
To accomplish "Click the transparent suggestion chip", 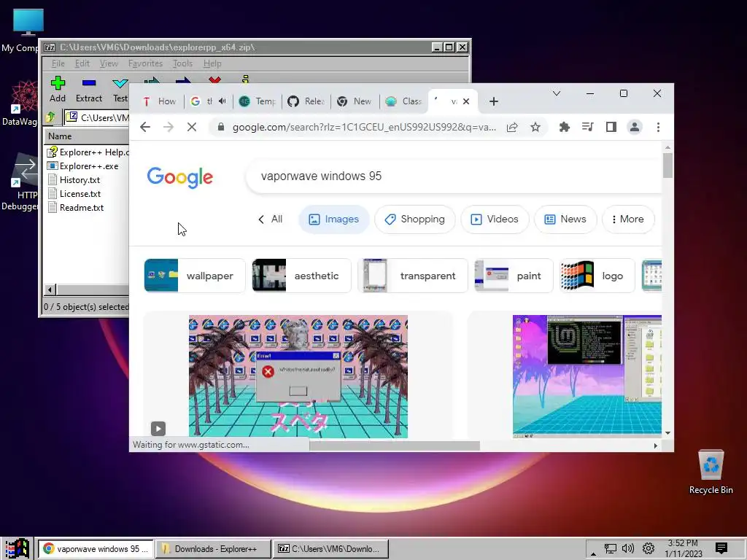I will coord(413,276).
